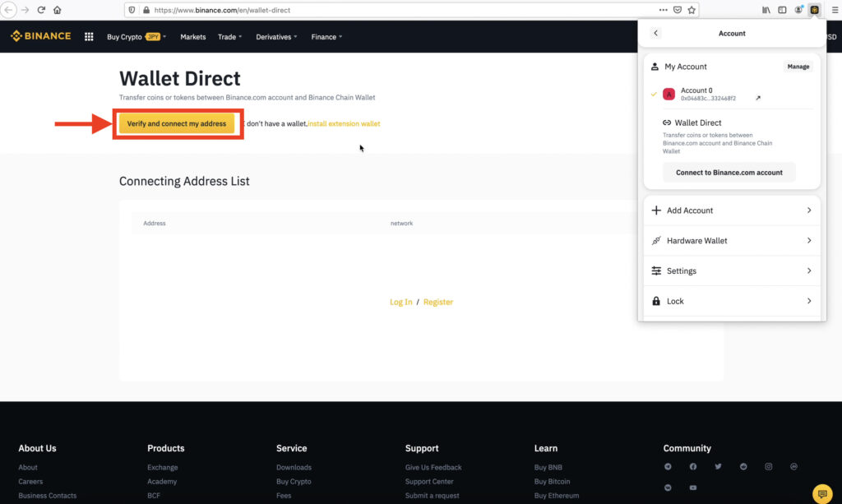Open Add Account in wallet panel
Viewport: 842px width, 504px height.
click(x=731, y=210)
